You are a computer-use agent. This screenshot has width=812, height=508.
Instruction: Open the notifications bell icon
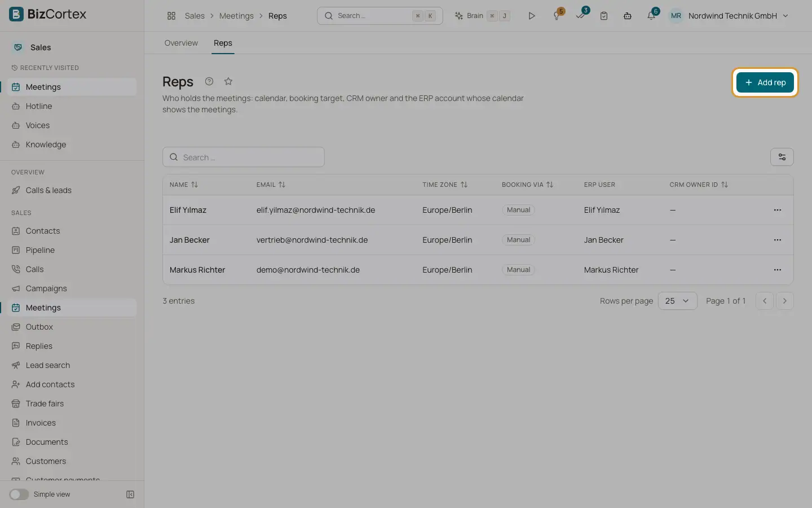(x=651, y=16)
